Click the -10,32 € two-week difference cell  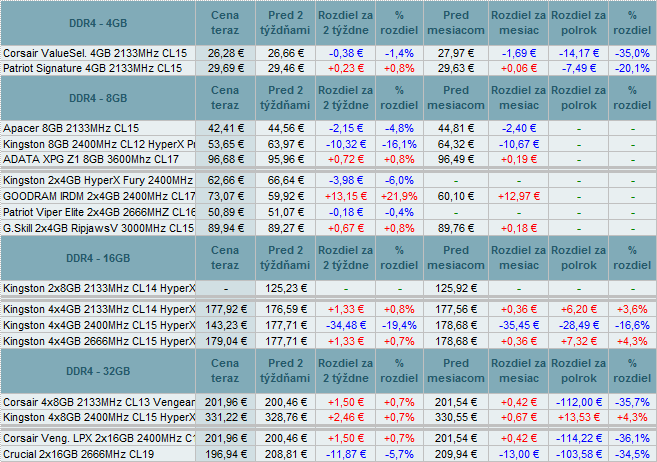(x=346, y=144)
